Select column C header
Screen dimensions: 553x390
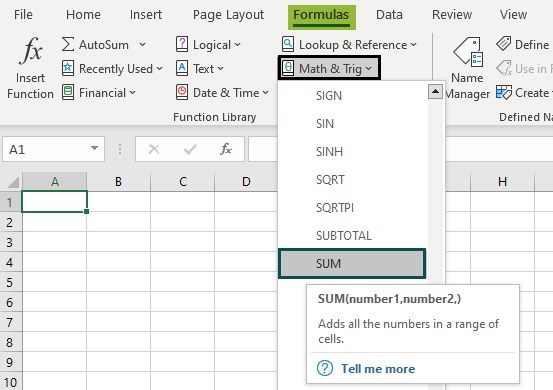183,182
